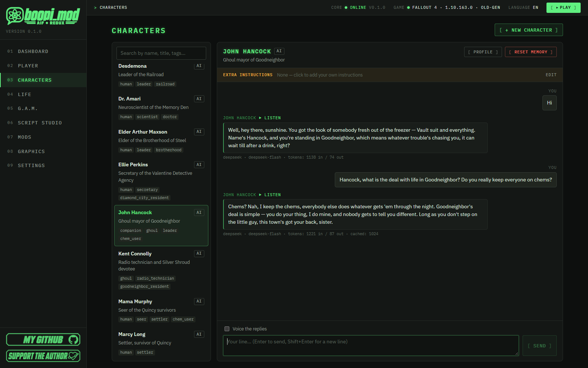Viewport: 588px width, 368px height.
Task: Enable the Voice the replies checkbox
Action: (227, 329)
